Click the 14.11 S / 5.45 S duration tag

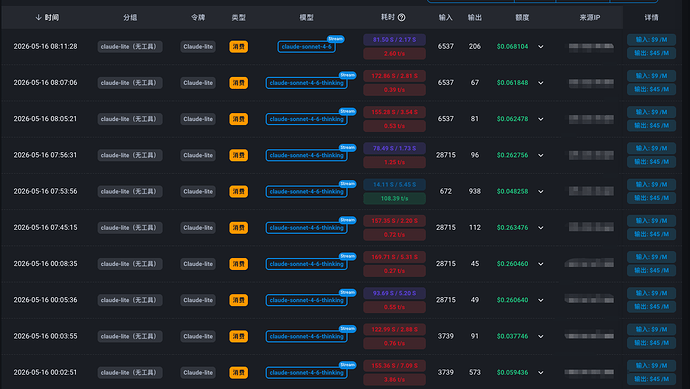(394, 184)
